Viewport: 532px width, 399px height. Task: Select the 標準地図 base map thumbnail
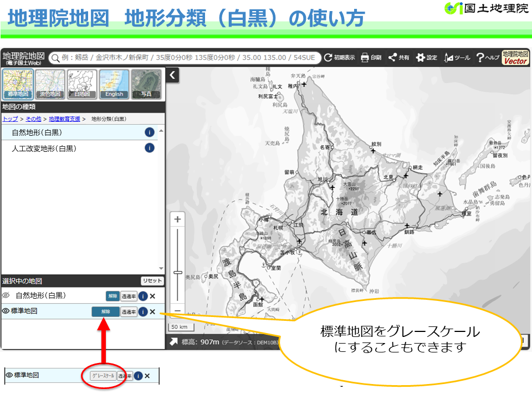(18, 84)
